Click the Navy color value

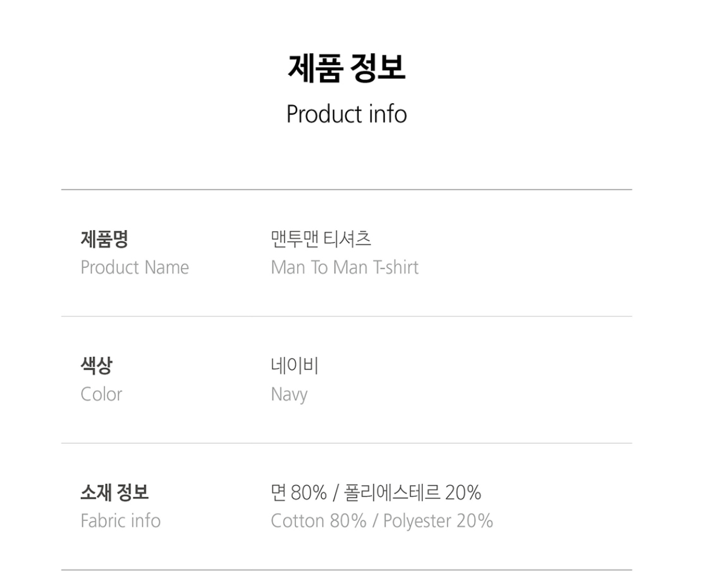click(x=289, y=395)
